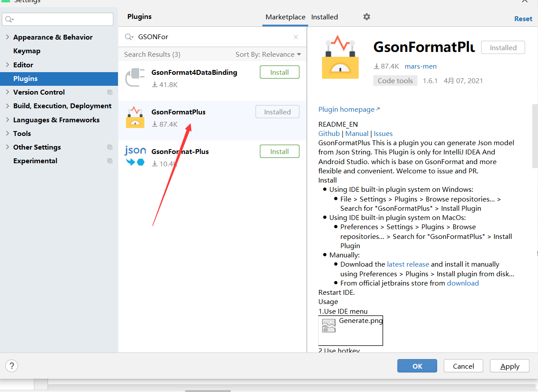The image size is (538, 392).
Task: Click copy icon beside Experimental
Action: click(x=110, y=161)
